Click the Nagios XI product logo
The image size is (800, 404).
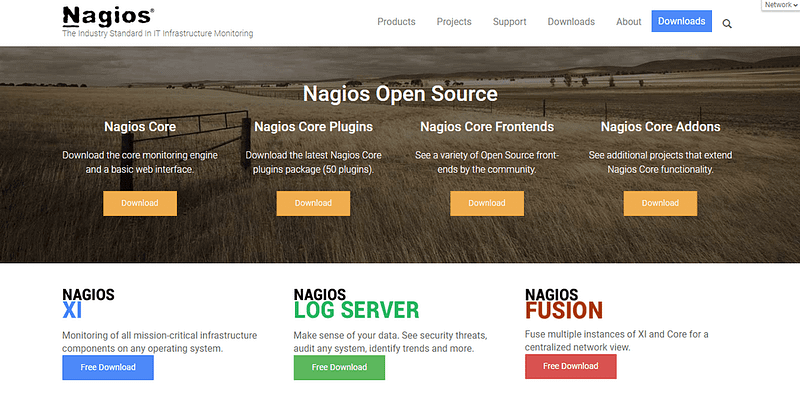click(x=88, y=304)
